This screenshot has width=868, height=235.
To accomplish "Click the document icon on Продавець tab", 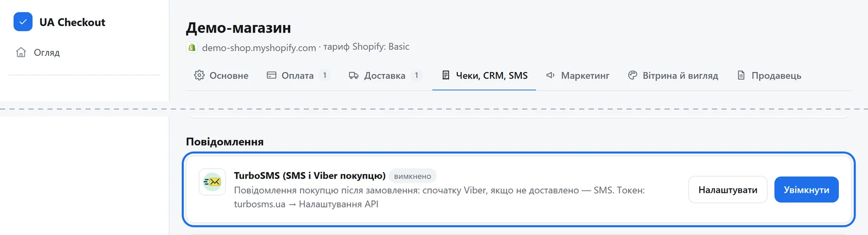I will [741, 75].
